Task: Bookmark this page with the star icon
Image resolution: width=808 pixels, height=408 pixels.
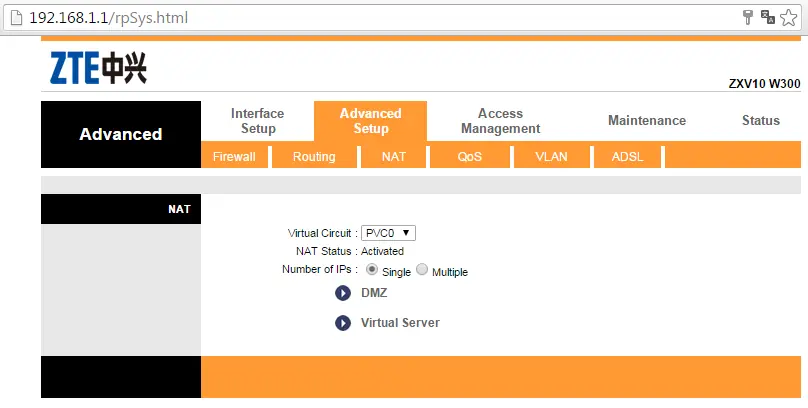Action: click(x=788, y=18)
